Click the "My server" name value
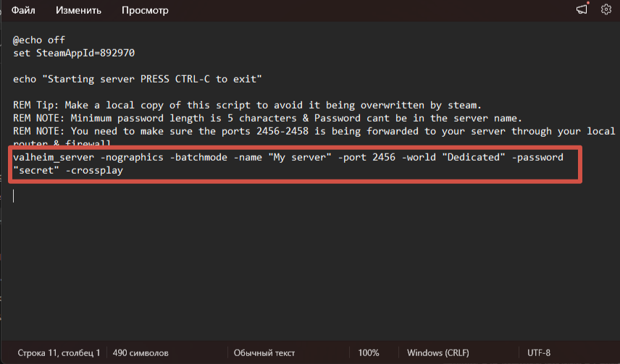This screenshot has height=364, width=620. [x=300, y=157]
